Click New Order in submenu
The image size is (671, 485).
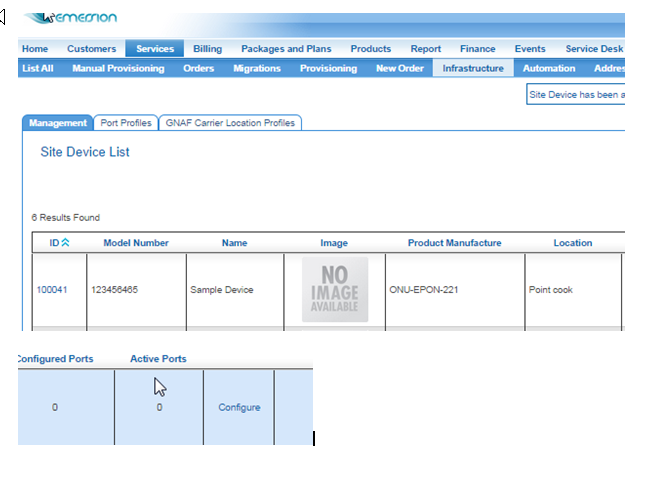[x=399, y=68]
